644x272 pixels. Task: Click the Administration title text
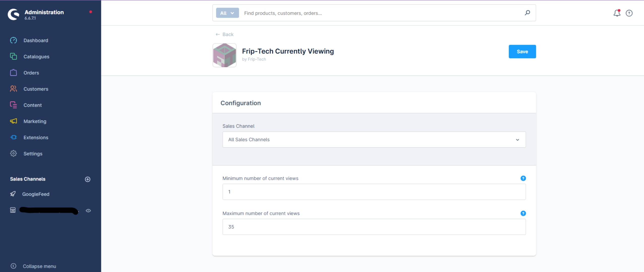pyautogui.click(x=44, y=12)
